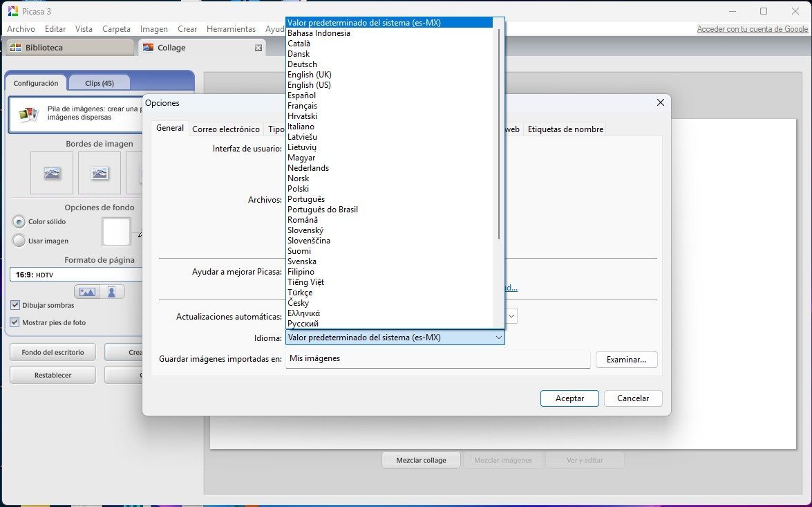This screenshot has width=812, height=507.
Task: Click Acceder con tu cuenta de Google
Action: pos(753,29)
